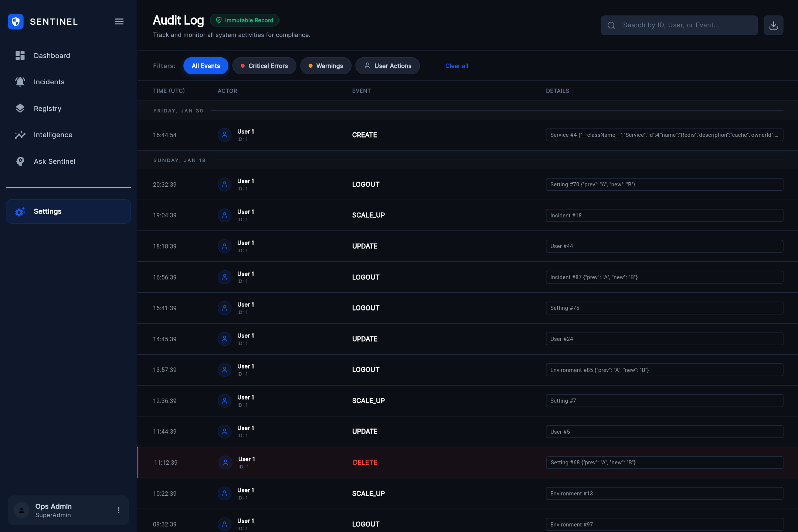
Task: Click the Sentinel shield logo icon
Action: [16, 21]
